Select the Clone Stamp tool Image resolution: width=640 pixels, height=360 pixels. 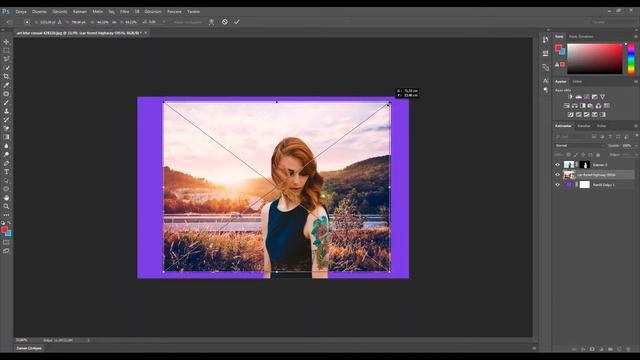pos(6,111)
